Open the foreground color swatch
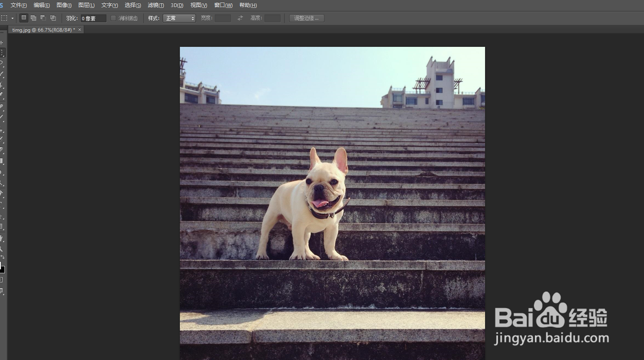Image resolution: width=644 pixels, height=360 pixels. coord(0,265)
